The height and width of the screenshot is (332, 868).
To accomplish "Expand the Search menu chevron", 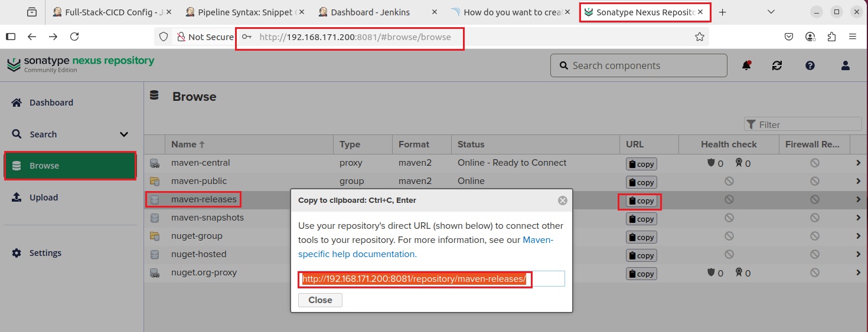I will click(124, 134).
